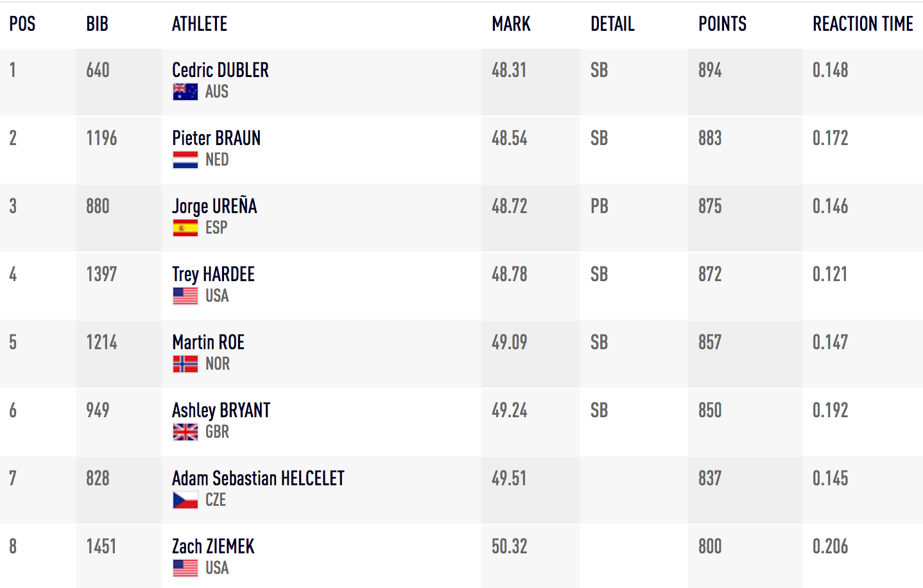
Task: Click the USA flag under Zach Ziemek
Action: tap(185, 568)
